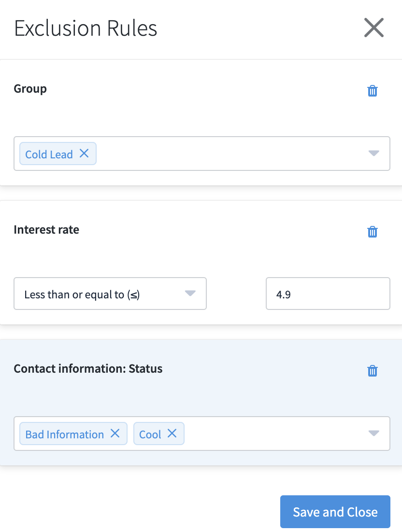Remove the Cold Lead tag
This screenshot has width=402, height=532.
point(84,153)
